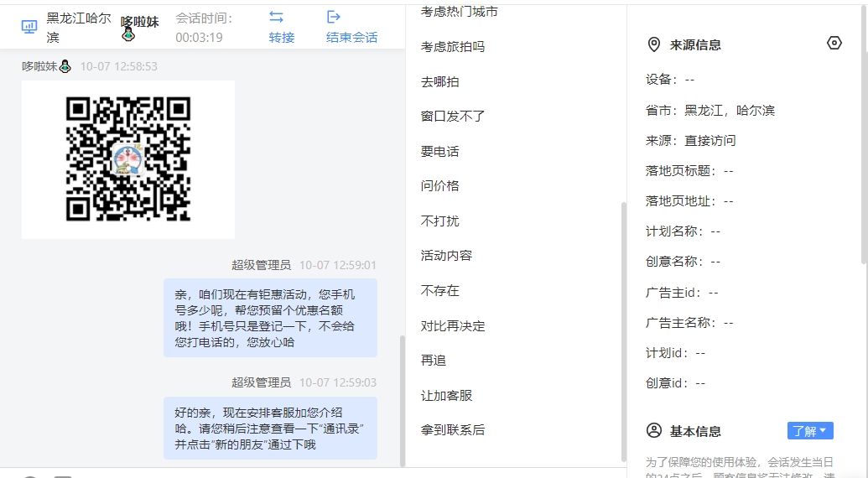The image size is (868, 478).
Task: Click the timestamp 10-07 12:58:53
Action: tap(118, 66)
